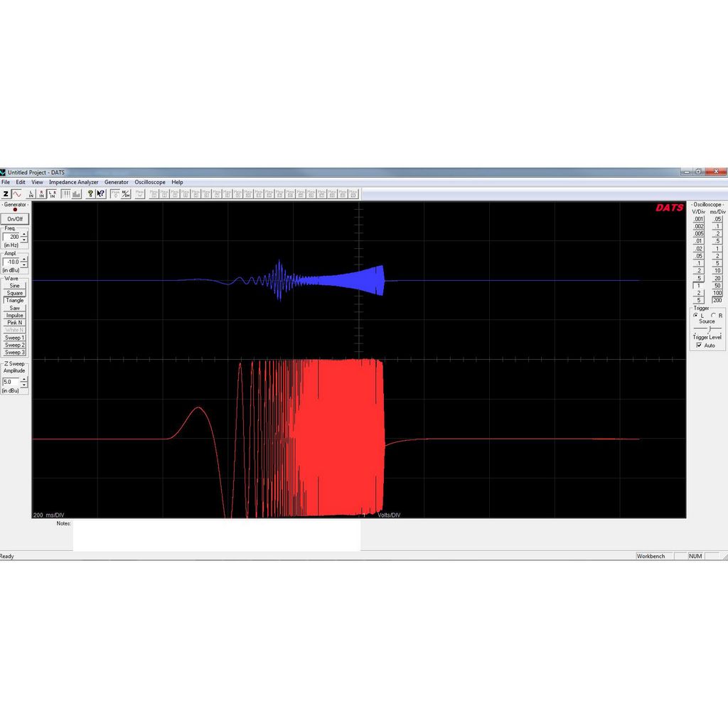The width and height of the screenshot is (728, 728).
Task: Select the Pink N noise wave
Action: (14, 323)
